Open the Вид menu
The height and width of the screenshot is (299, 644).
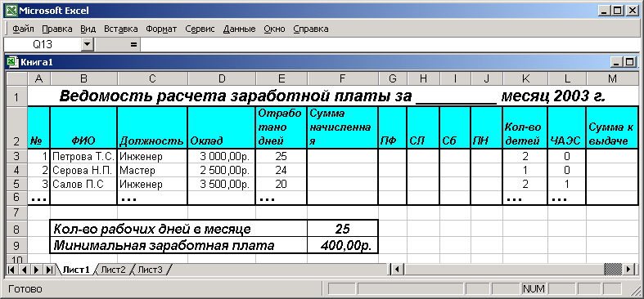88,29
